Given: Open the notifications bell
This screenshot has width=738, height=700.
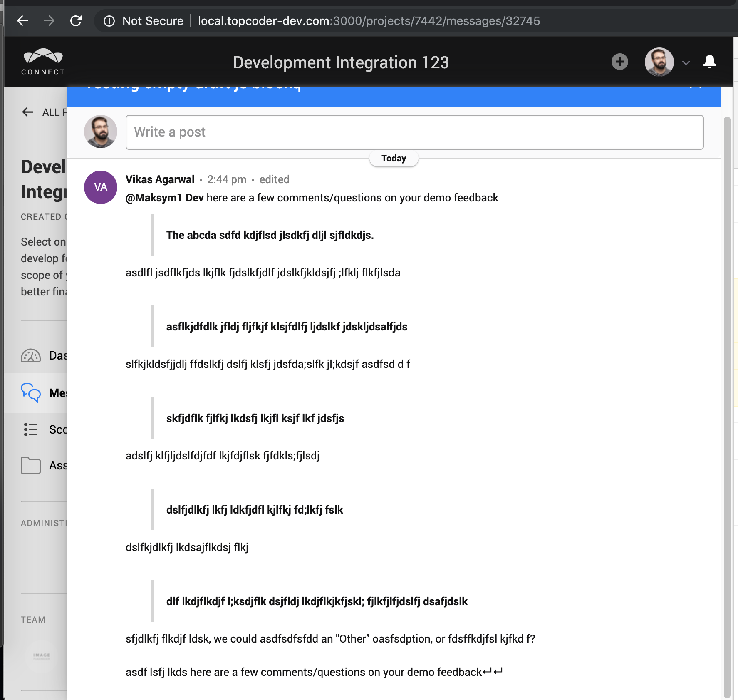Looking at the screenshot, I should [x=709, y=62].
